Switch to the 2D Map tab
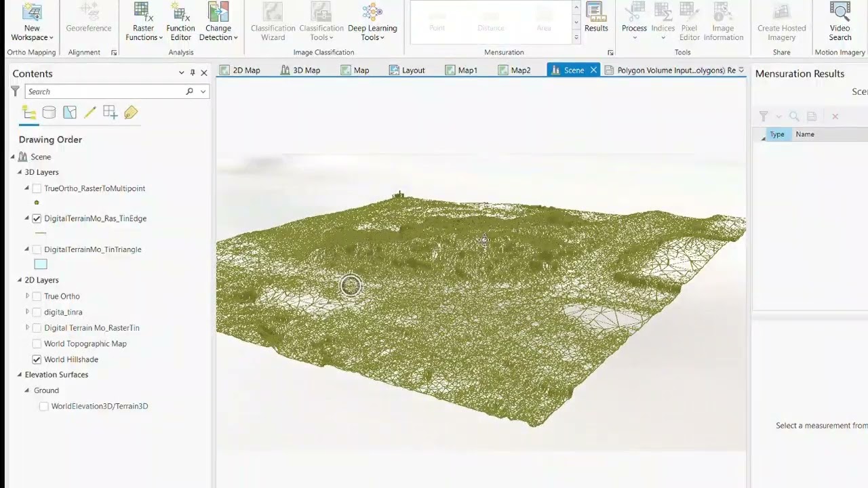868x488 pixels. click(x=239, y=70)
